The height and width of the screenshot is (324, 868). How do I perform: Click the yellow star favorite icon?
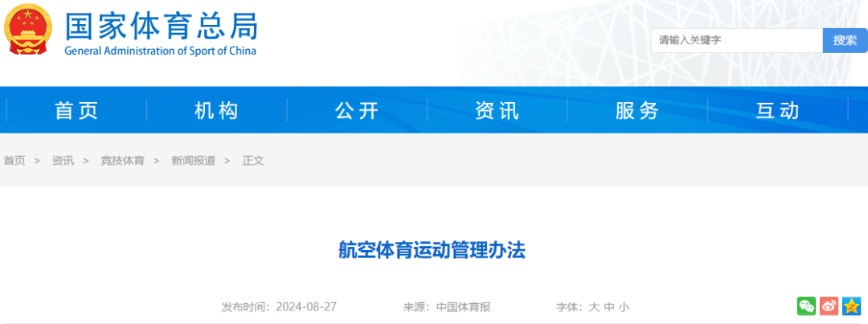[x=851, y=306]
